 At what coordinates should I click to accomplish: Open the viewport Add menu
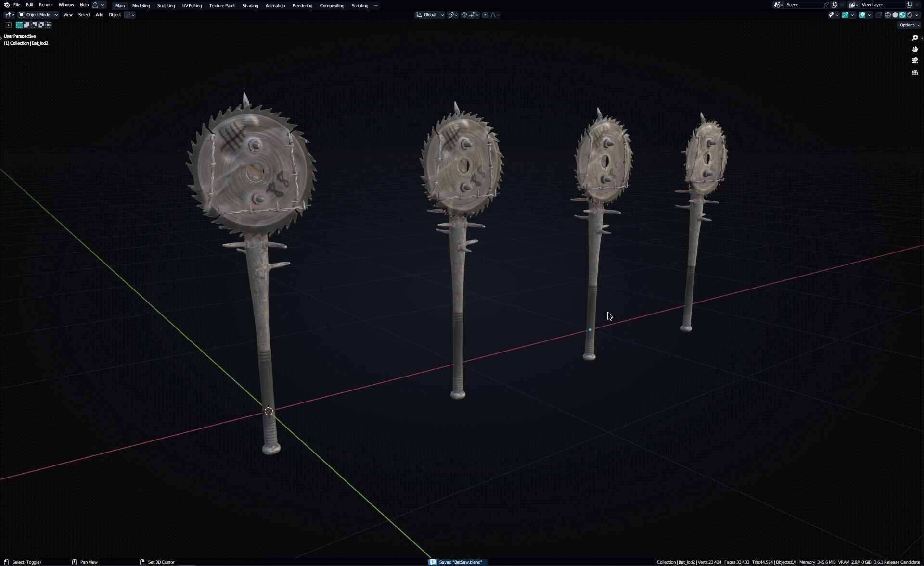pyautogui.click(x=99, y=15)
